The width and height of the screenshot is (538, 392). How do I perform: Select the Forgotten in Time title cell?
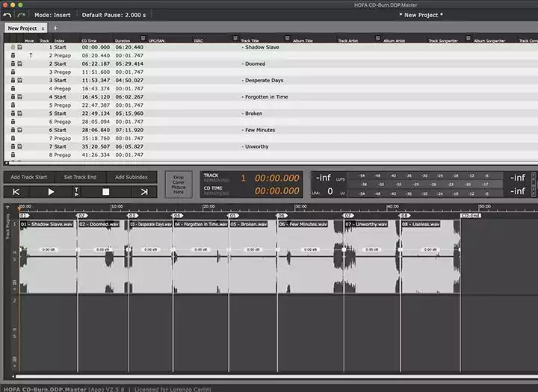[x=265, y=97]
